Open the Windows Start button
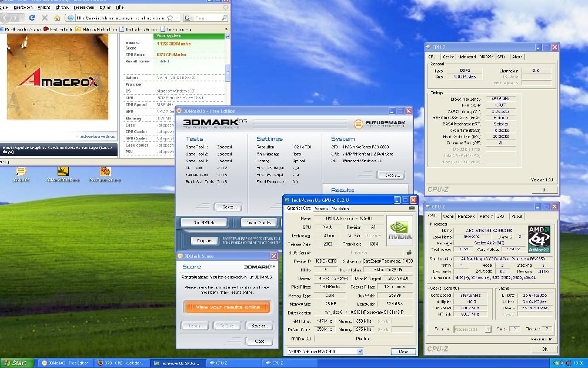This screenshot has height=368, width=588. click(x=16, y=363)
